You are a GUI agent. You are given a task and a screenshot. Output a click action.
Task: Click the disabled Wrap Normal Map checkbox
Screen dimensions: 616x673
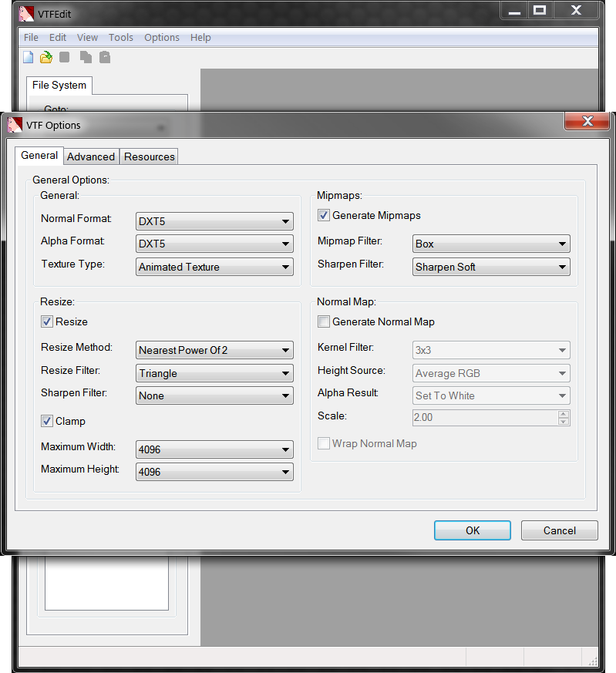click(324, 443)
